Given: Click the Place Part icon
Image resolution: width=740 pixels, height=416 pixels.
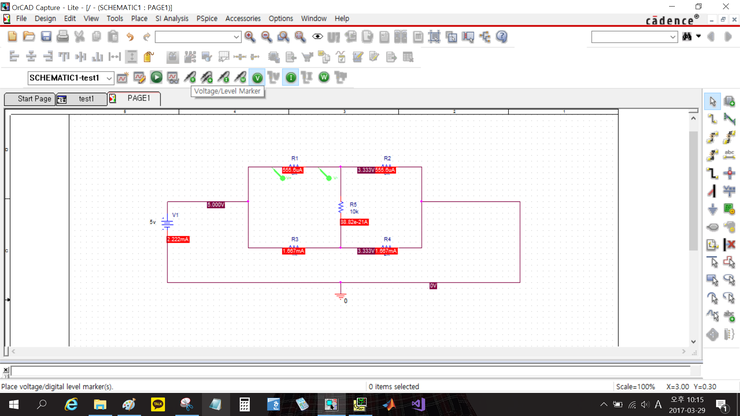Looking at the screenshot, I should (x=729, y=101).
